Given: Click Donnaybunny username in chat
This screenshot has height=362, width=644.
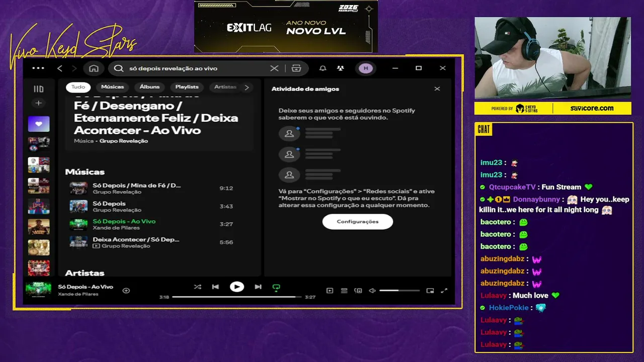Looking at the screenshot, I should click(x=536, y=199).
